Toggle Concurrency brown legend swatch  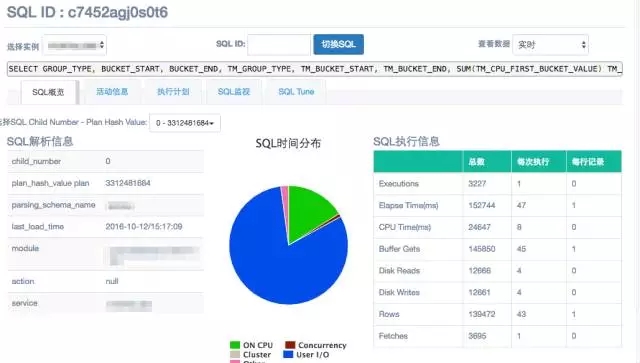pyautogui.click(x=290, y=345)
